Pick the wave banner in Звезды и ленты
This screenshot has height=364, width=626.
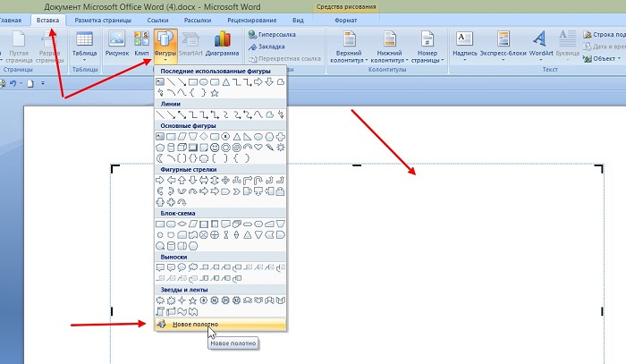coord(182,311)
